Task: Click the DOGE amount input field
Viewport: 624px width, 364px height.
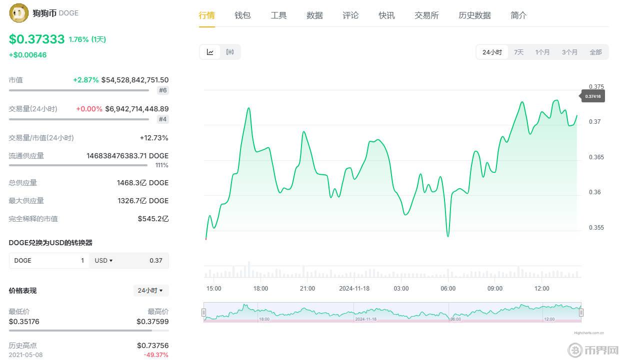Action: pyautogui.click(x=49, y=261)
